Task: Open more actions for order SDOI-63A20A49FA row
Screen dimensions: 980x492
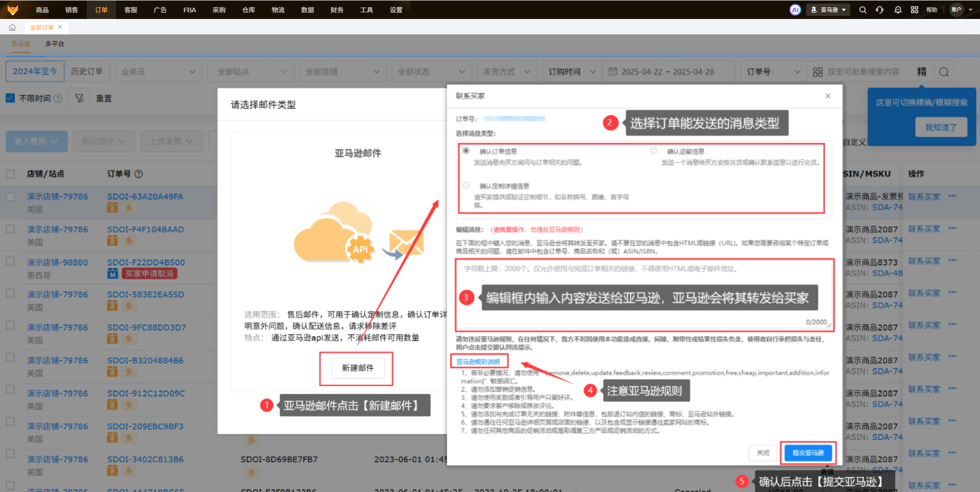Action: pyautogui.click(x=952, y=196)
